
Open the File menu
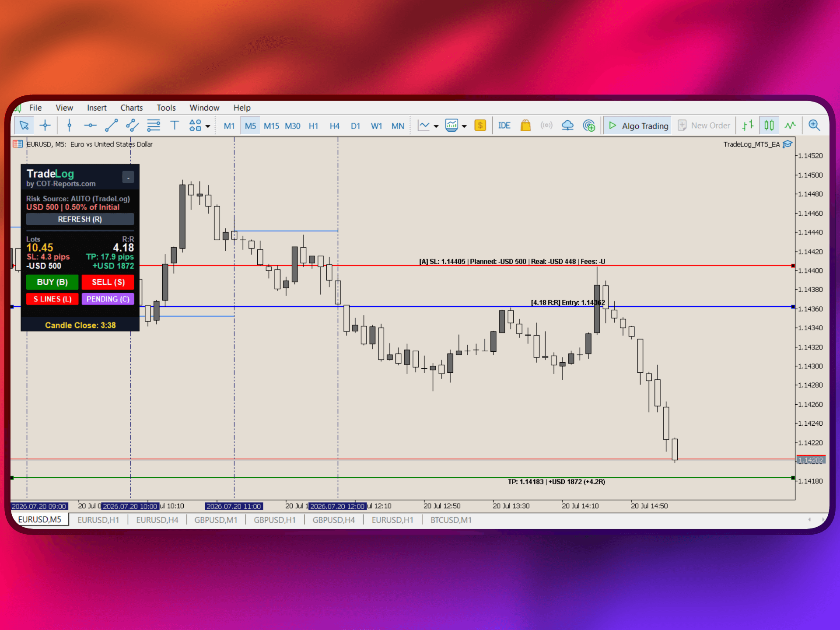pyautogui.click(x=35, y=108)
